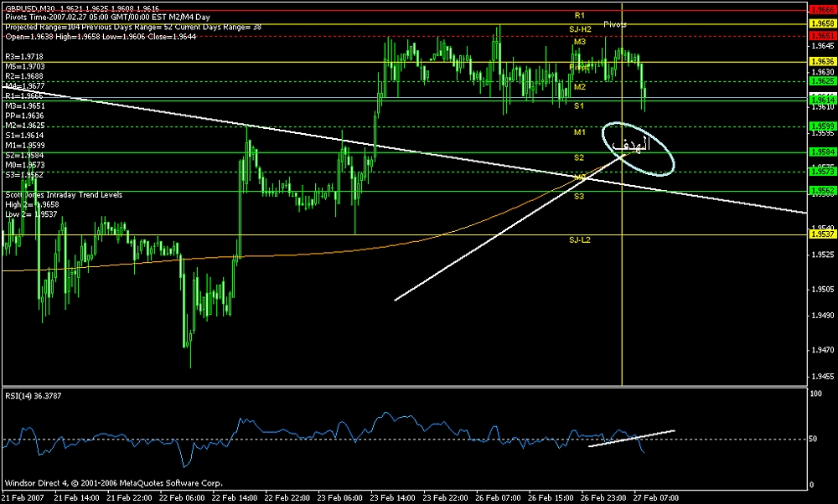Click the S3 support label
838x504 pixels.
click(x=579, y=196)
